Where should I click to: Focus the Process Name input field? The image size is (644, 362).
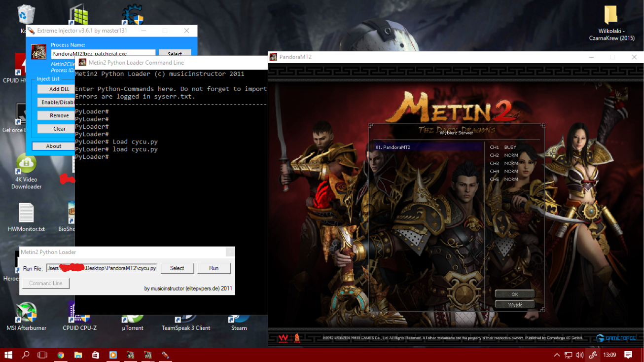[x=103, y=54]
